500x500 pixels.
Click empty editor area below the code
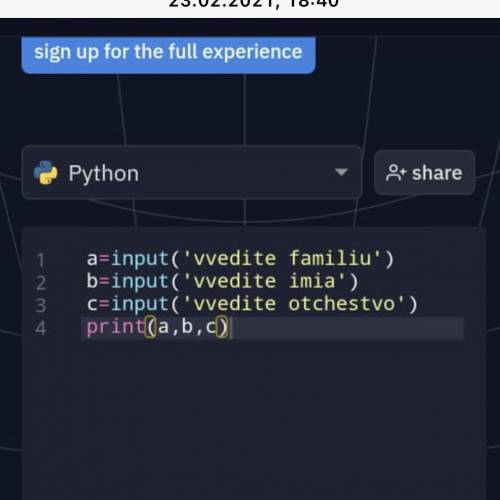tap(253, 417)
